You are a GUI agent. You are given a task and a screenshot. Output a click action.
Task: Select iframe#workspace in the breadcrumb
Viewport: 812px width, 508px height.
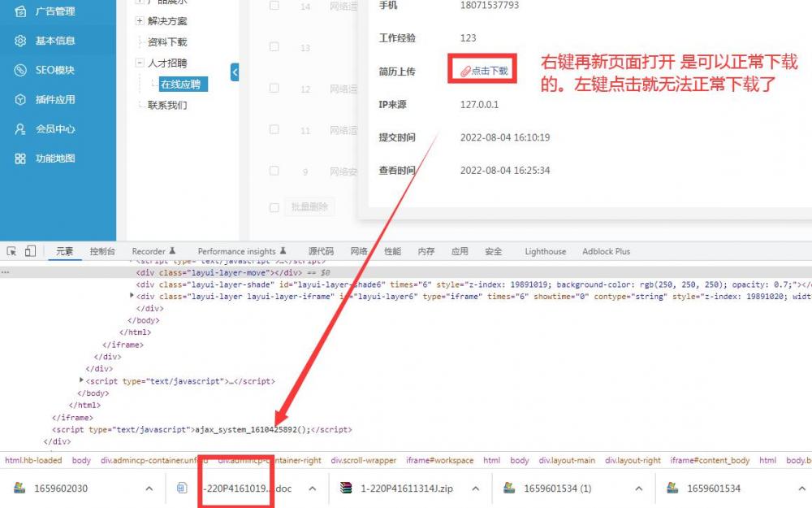tap(439, 460)
